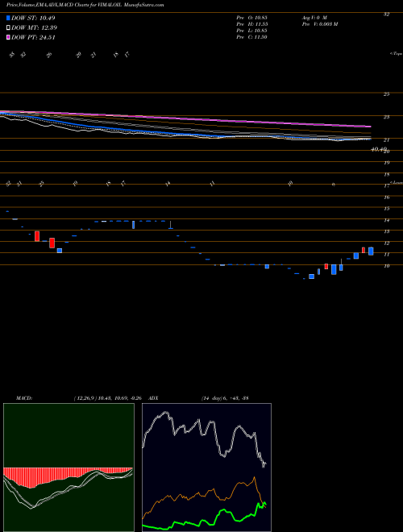Click the MACD '(12,26,9)' parameter values
Image resolution: width=403 pixels, height=532 pixels.
106,398
